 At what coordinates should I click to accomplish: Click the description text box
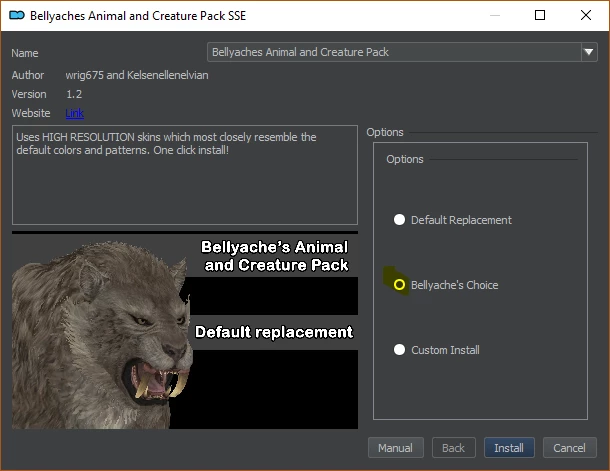185,175
